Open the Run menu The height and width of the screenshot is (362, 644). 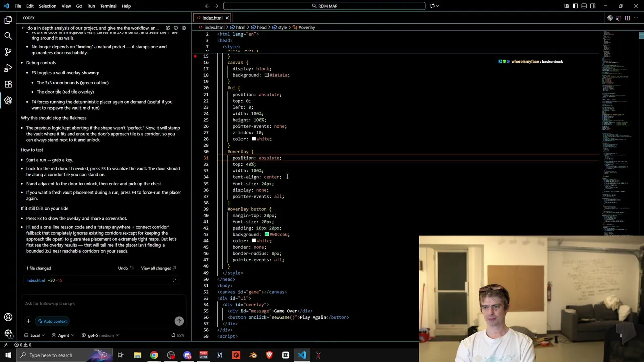91,6
